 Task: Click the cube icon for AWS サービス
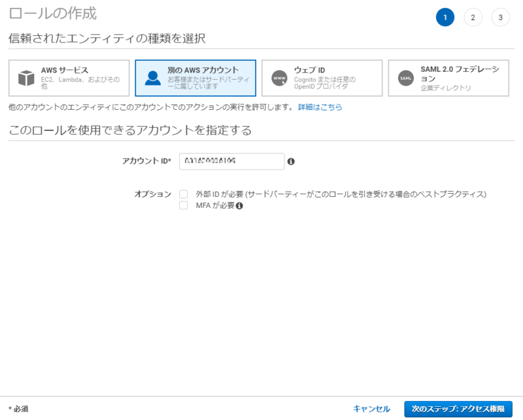coord(26,78)
